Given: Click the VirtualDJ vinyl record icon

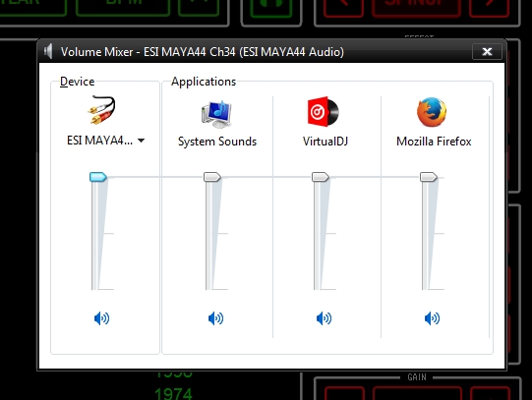Looking at the screenshot, I should pyautogui.click(x=324, y=111).
